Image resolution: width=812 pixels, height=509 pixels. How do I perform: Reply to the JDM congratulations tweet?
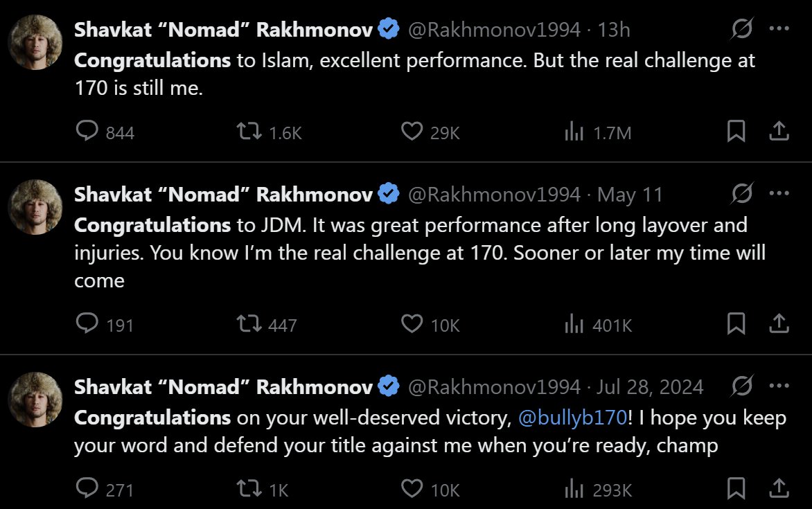[x=87, y=323]
